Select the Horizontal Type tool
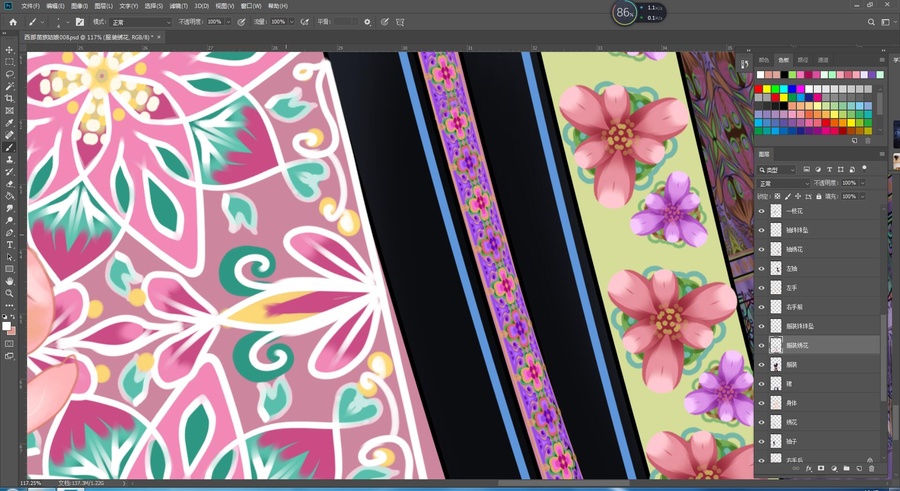Screen dimensions: 900x491 pyautogui.click(x=9, y=245)
